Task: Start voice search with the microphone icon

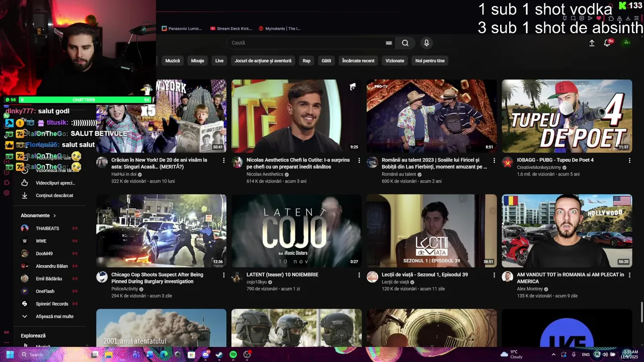Action: click(427, 43)
